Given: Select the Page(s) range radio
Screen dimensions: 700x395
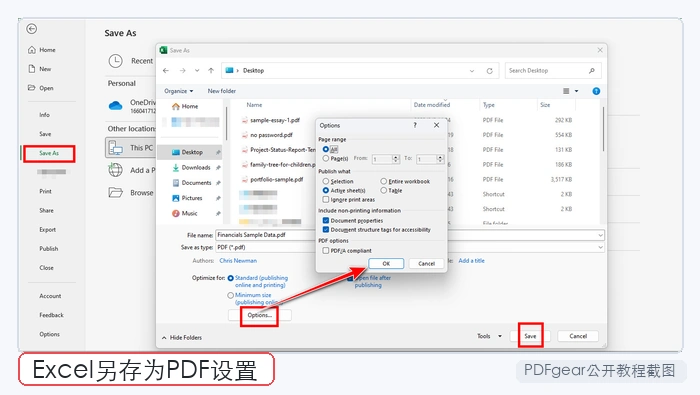Looking at the screenshot, I should [326, 158].
